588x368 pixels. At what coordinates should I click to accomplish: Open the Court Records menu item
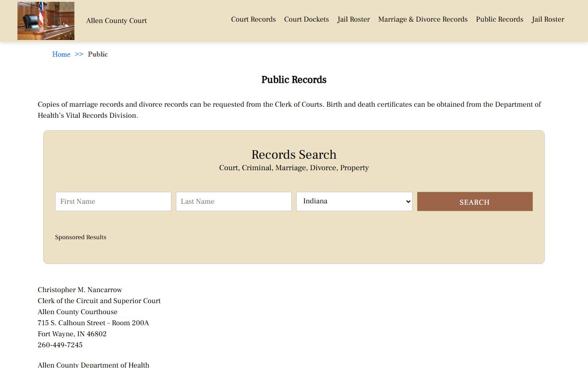coord(254,19)
